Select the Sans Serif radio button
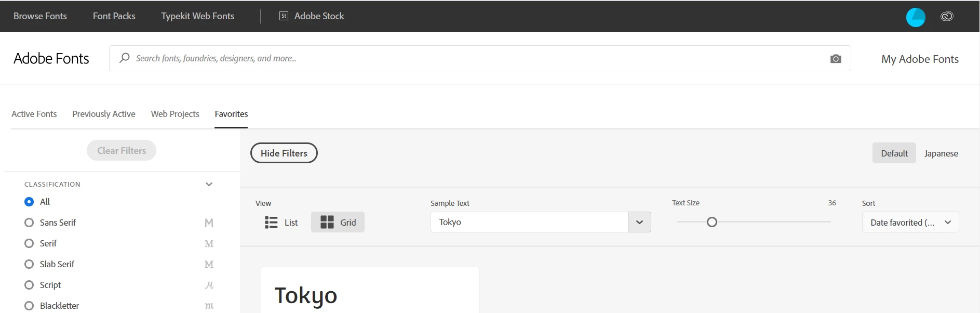The image size is (980, 313). [29, 223]
